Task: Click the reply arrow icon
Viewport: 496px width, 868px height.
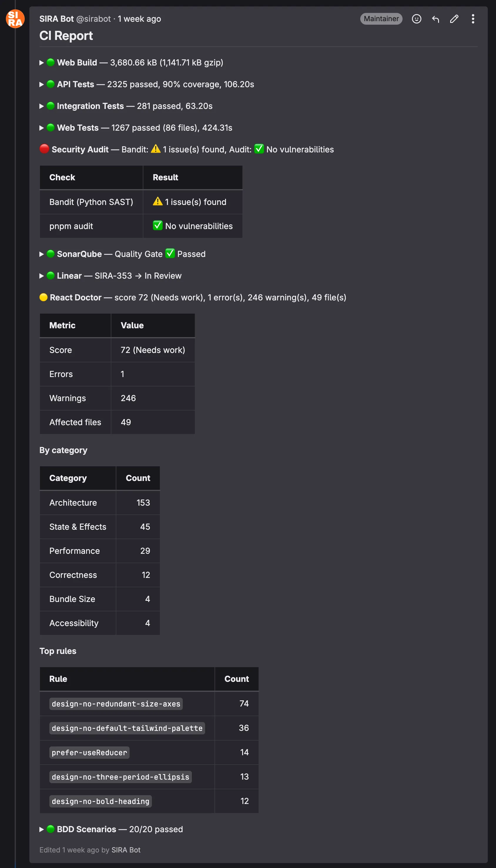Action: [x=435, y=19]
